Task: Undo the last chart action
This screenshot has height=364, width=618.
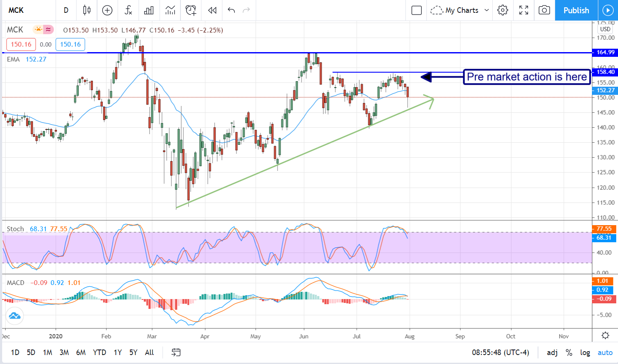Action: (x=231, y=10)
